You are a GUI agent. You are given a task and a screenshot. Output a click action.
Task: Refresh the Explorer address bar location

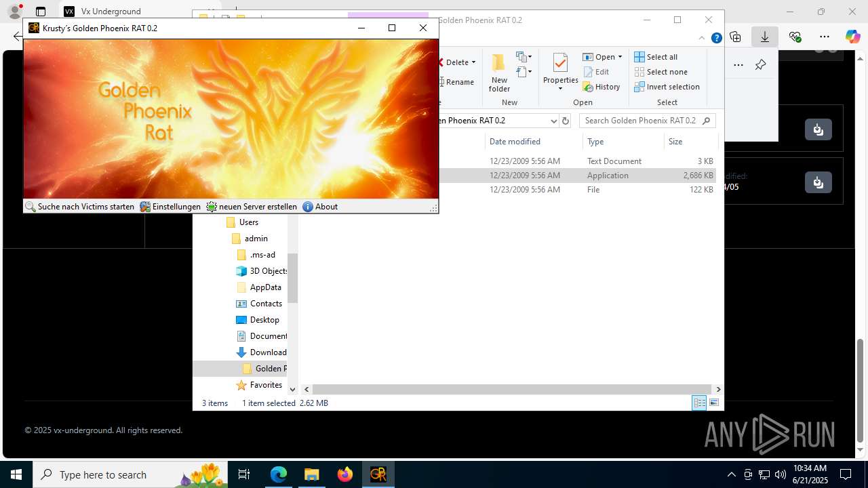click(566, 121)
